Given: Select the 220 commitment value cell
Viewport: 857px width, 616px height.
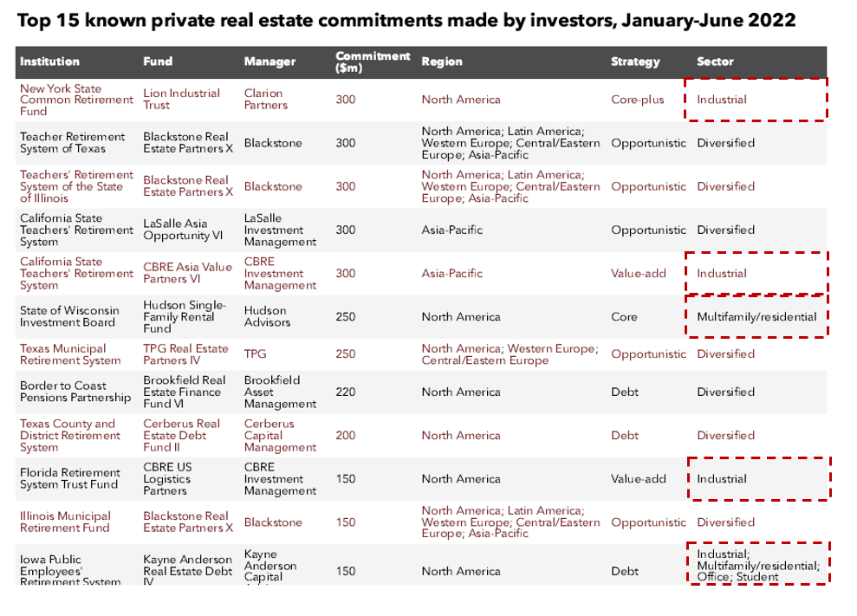Looking at the screenshot, I should click(x=345, y=392).
